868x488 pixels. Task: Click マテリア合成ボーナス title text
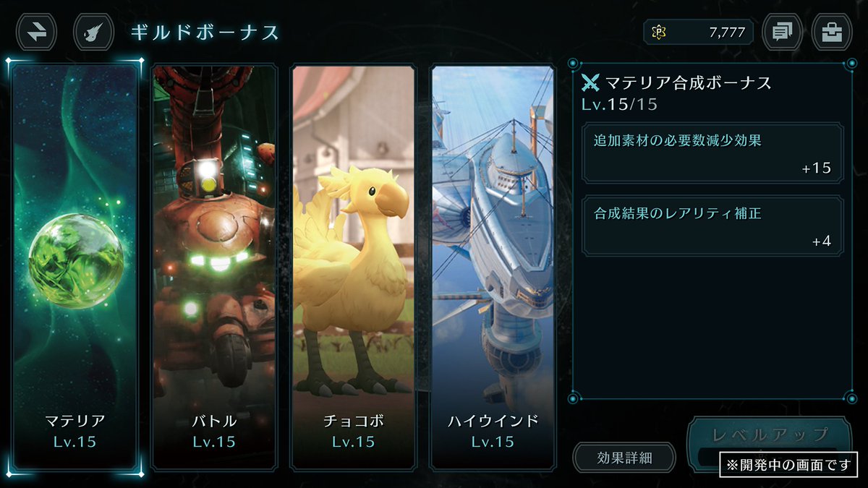click(688, 83)
